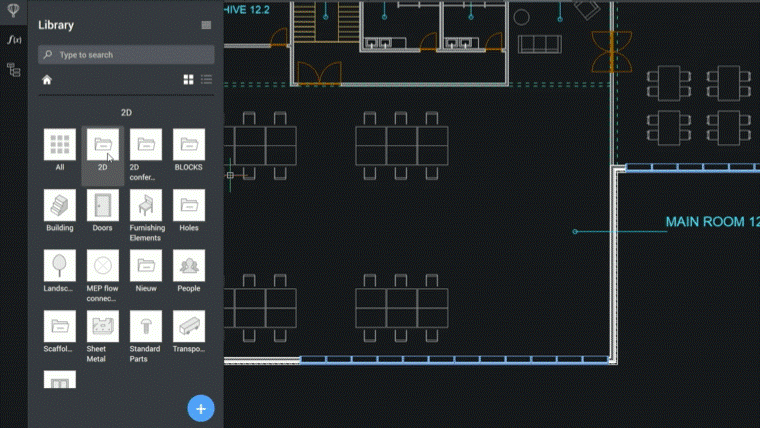Select the sofa block in the drawing
Image resolution: width=760 pixels, height=428 pixels.
click(x=540, y=44)
